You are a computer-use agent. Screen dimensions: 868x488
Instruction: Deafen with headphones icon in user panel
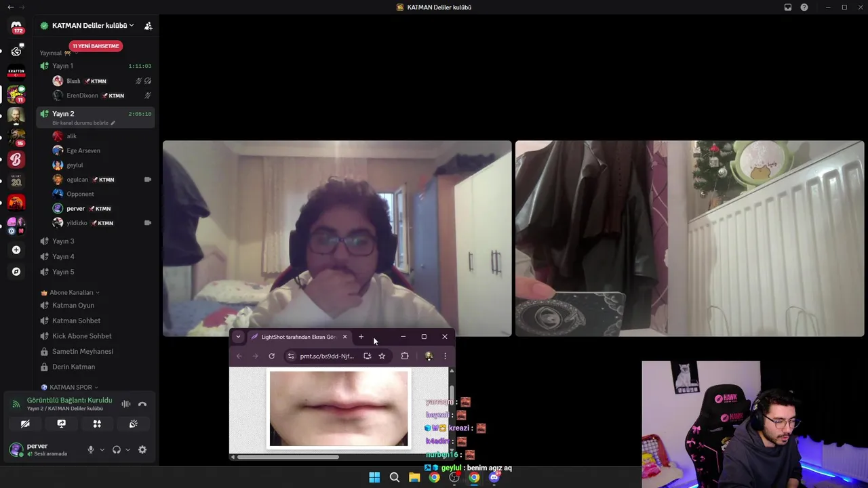pos(117,449)
